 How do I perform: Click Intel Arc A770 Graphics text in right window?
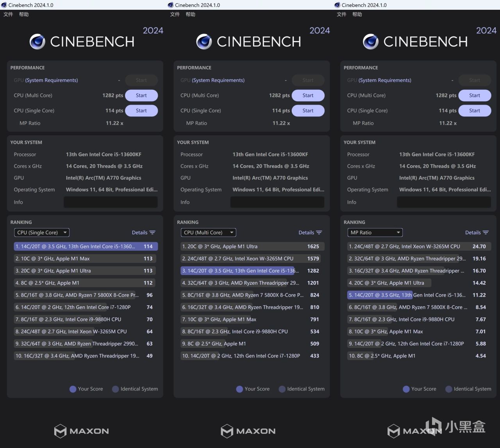pyautogui.click(x=437, y=178)
